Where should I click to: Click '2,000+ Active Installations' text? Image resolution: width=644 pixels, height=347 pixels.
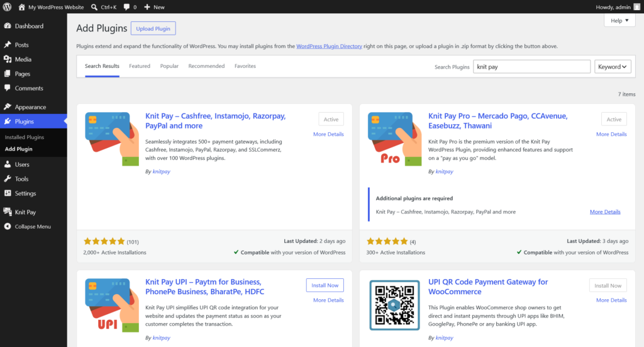(x=114, y=253)
